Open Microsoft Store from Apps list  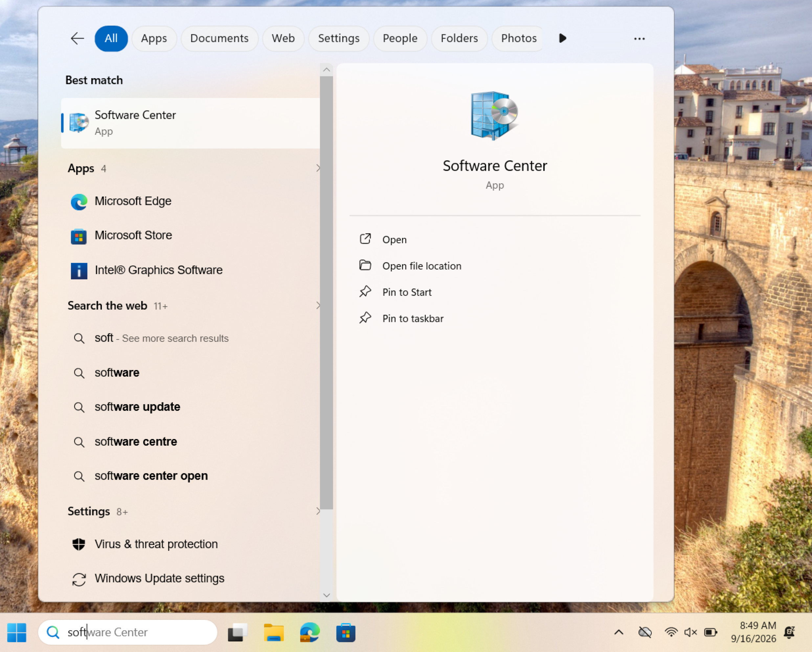point(190,236)
